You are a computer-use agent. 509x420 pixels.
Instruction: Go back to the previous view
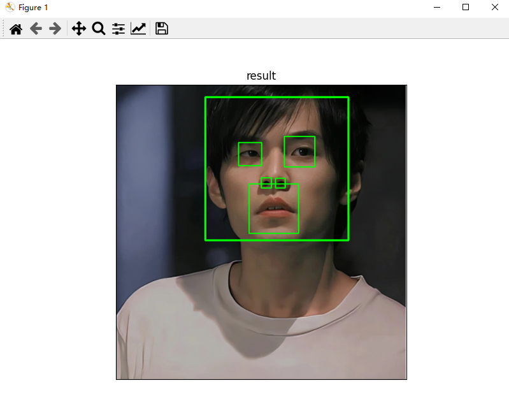(36, 29)
